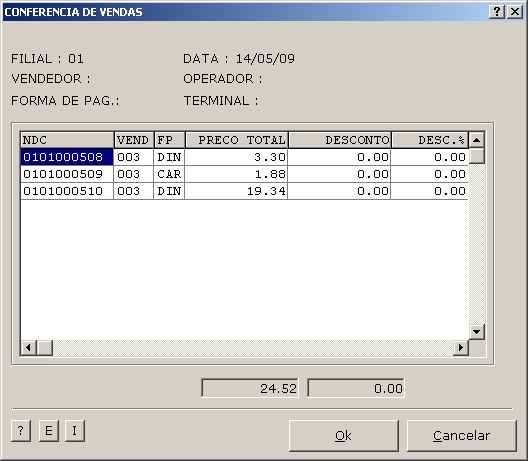Click the price cell 19.34

236,191
